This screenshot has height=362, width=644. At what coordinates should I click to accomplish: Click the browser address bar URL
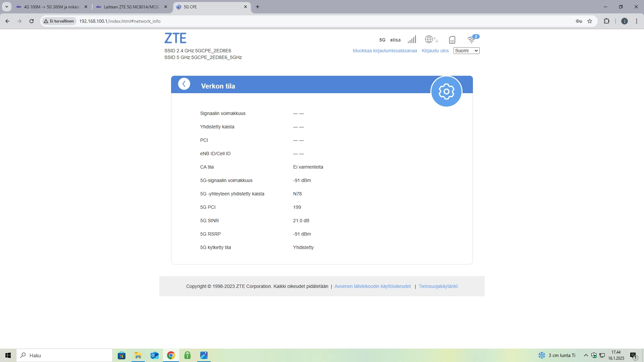click(x=120, y=21)
